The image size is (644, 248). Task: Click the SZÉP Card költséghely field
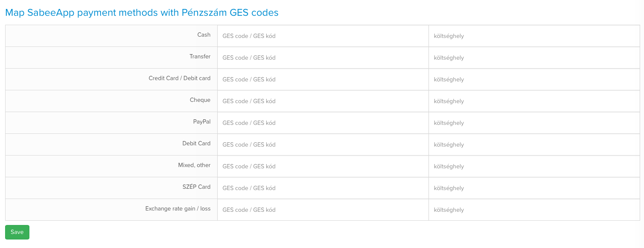pos(534,188)
